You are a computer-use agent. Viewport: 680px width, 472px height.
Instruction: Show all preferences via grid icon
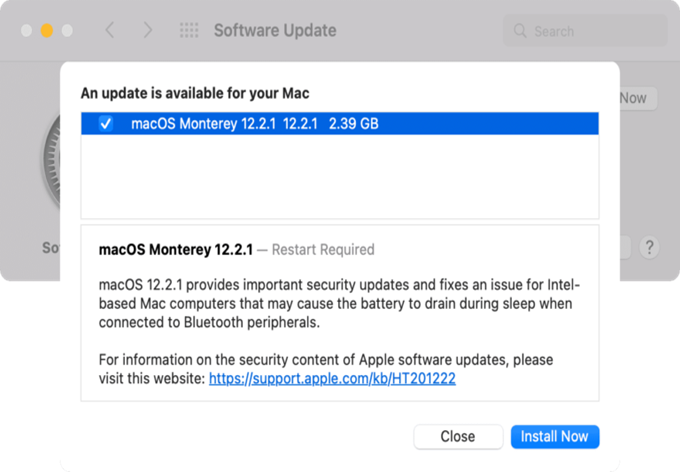[x=189, y=31]
